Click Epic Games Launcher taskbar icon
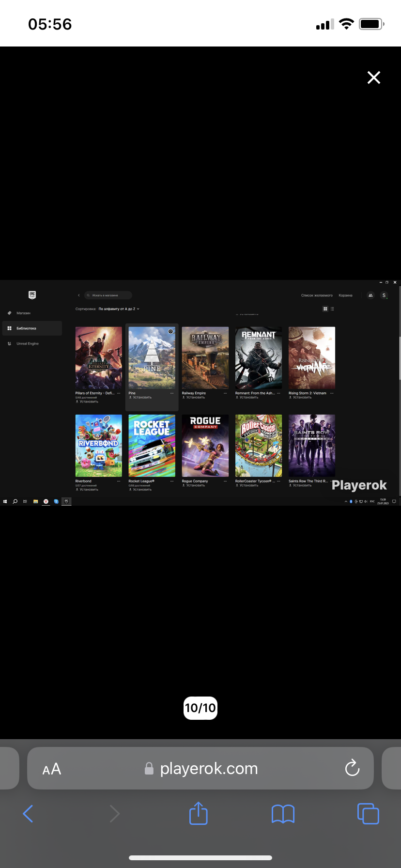Screen dimensions: 401x868 tap(66, 501)
